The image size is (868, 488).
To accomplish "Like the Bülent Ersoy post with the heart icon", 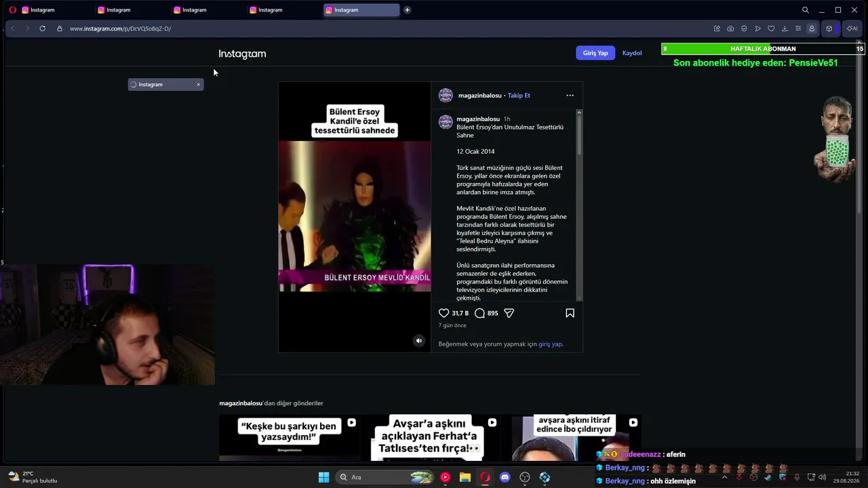I will pyautogui.click(x=443, y=313).
